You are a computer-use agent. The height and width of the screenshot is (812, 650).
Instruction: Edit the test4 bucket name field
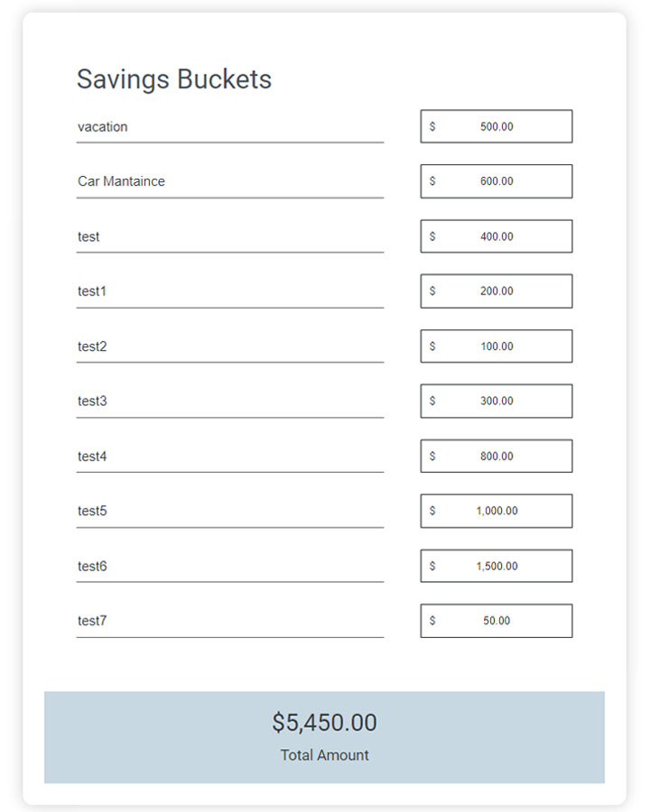coord(229,457)
